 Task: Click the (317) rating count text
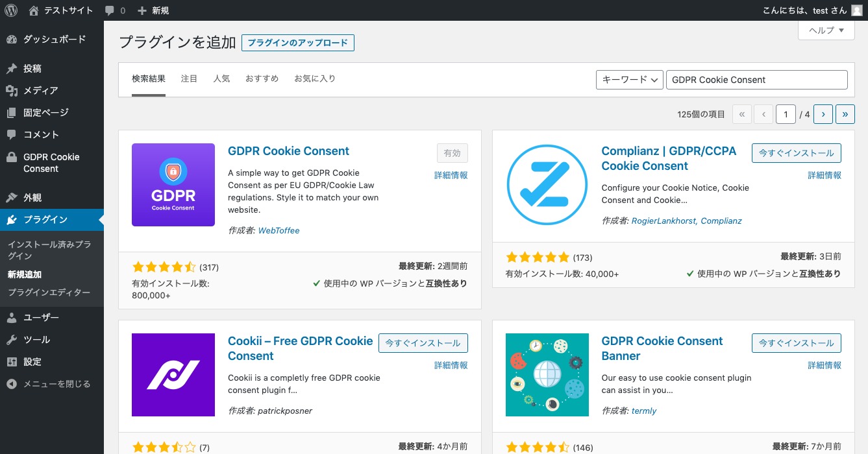(x=209, y=267)
